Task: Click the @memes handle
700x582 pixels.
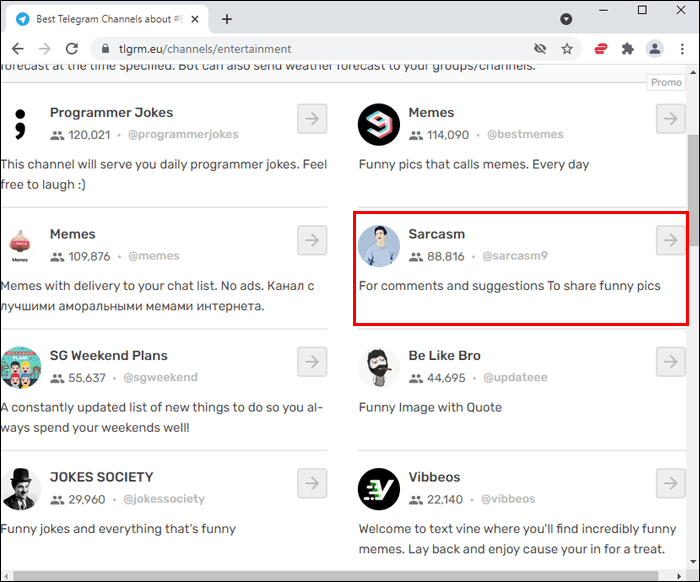Action: pyautogui.click(x=154, y=256)
